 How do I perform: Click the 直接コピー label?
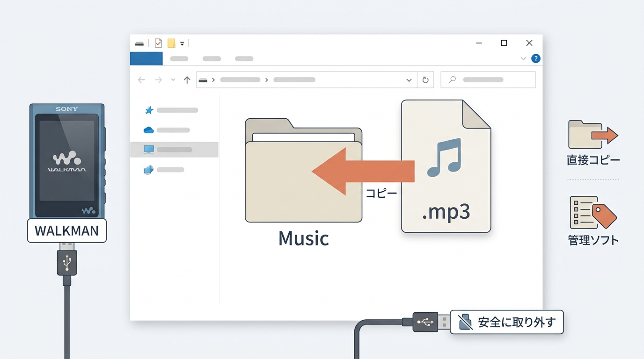click(593, 160)
